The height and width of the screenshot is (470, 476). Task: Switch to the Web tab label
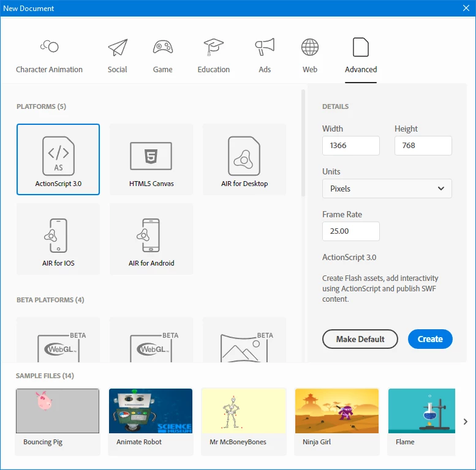[x=310, y=69]
